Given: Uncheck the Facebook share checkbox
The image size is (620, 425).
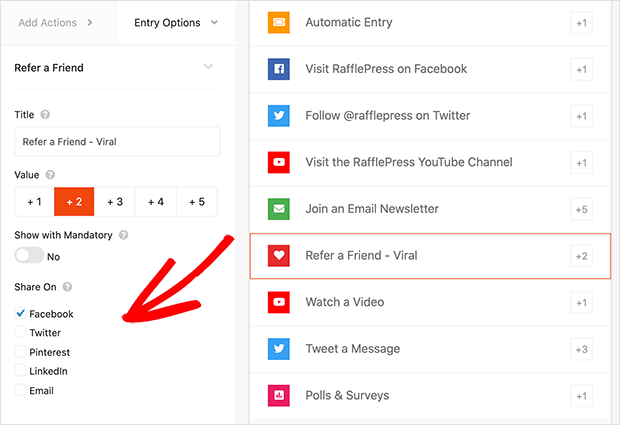Looking at the screenshot, I should (x=21, y=314).
